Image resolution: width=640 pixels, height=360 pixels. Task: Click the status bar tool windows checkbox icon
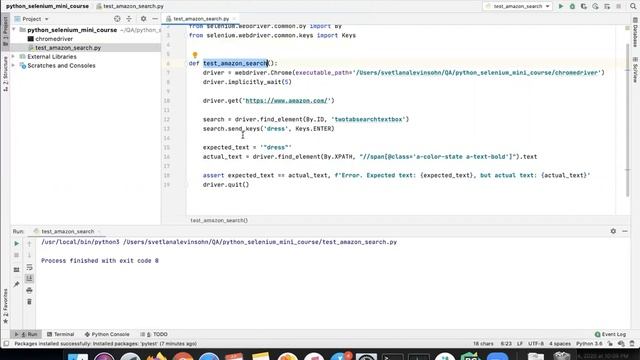click(x=6, y=344)
